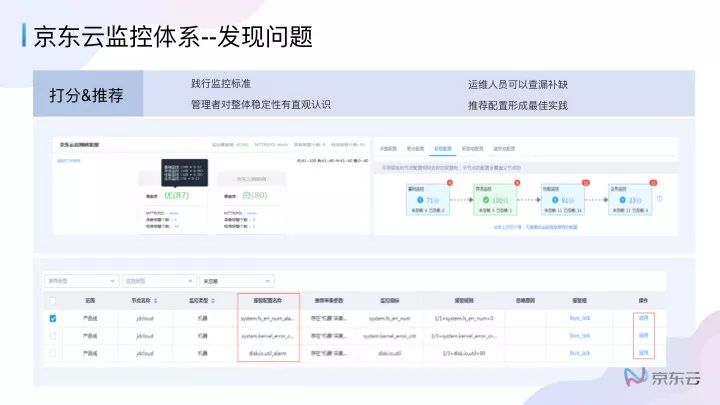Click the 打分&推荐 heading block

point(88,93)
